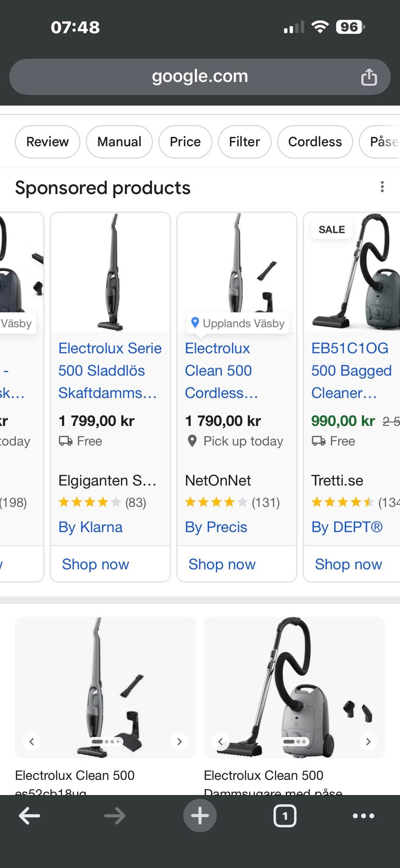Go back using the browser back arrow
The height and width of the screenshot is (868, 400).
click(30, 815)
